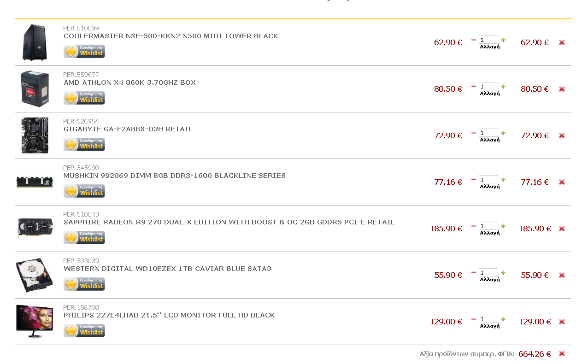Increase quantity of Sapphire Radeon R9 270
This screenshot has width=588, height=364.
click(503, 226)
